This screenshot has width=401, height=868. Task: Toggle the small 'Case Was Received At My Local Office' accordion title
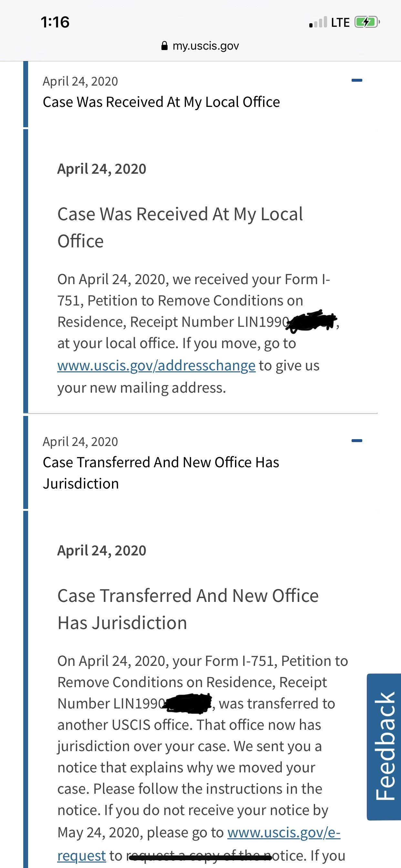coord(161,102)
